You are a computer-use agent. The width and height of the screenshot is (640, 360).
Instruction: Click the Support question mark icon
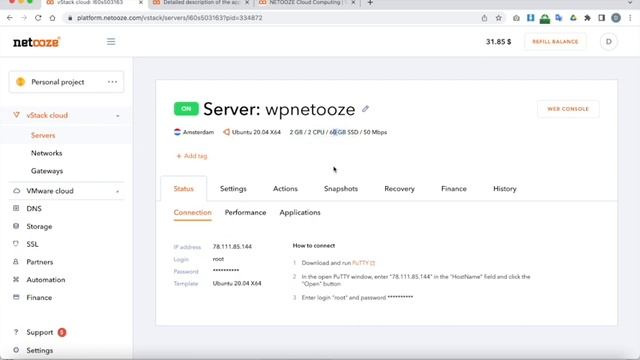pyautogui.click(x=16, y=332)
